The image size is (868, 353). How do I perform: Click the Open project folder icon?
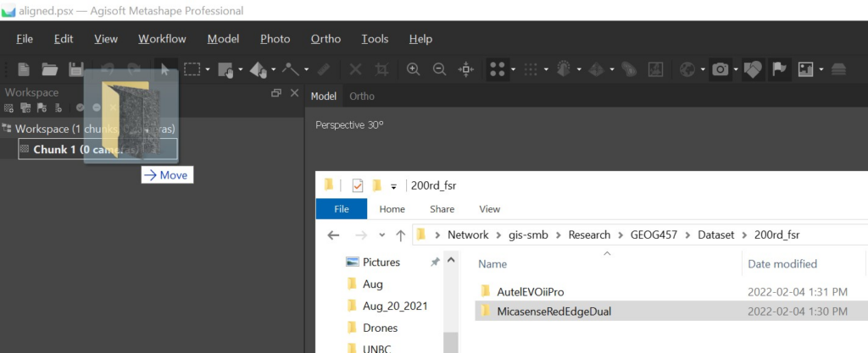point(50,69)
